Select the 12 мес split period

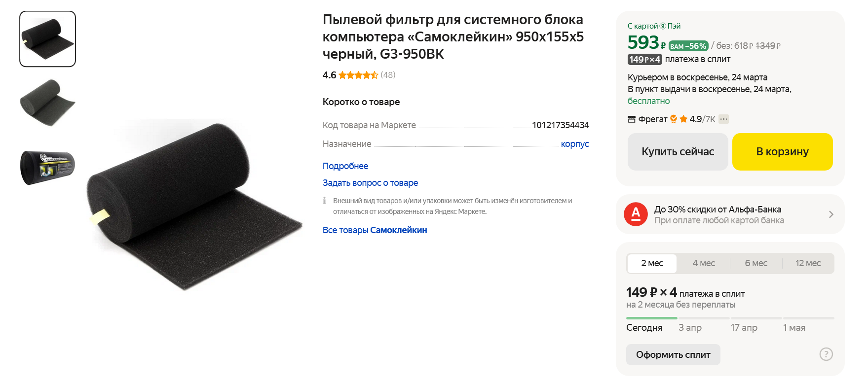point(808,263)
